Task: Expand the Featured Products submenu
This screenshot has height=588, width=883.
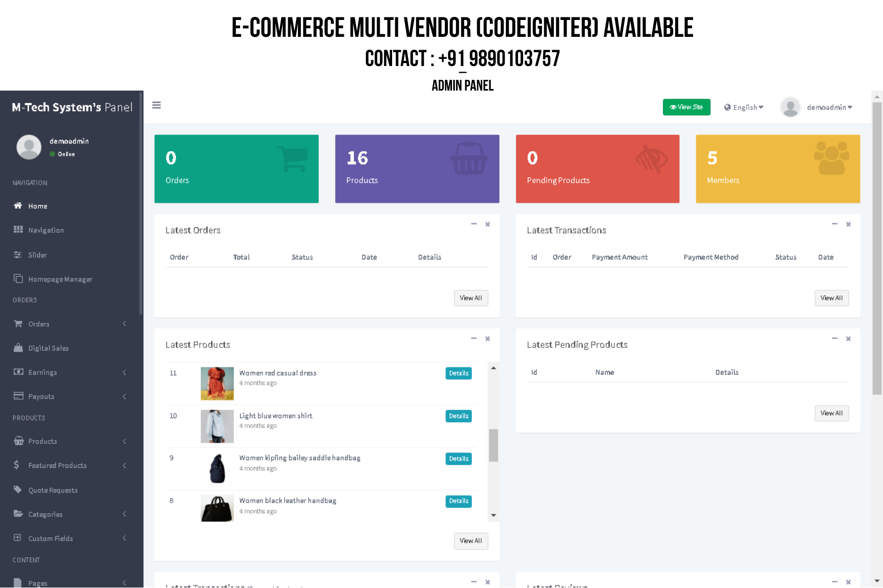Action: coord(124,466)
